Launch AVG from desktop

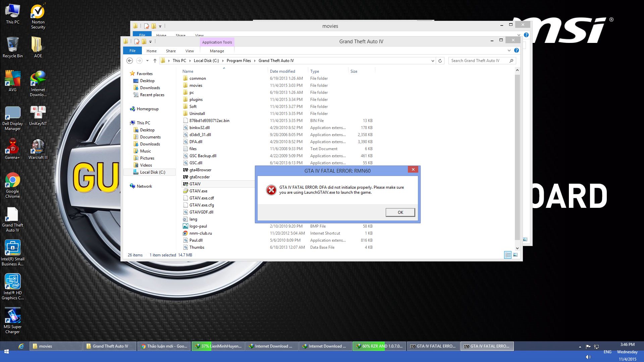(x=13, y=81)
